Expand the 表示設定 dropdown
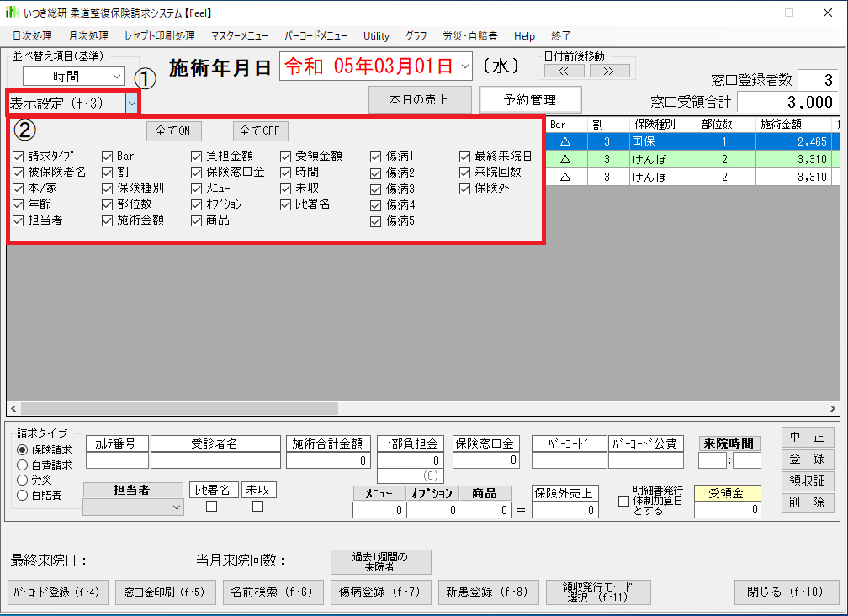This screenshot has height=616, width=848. [x=132, y=103]
